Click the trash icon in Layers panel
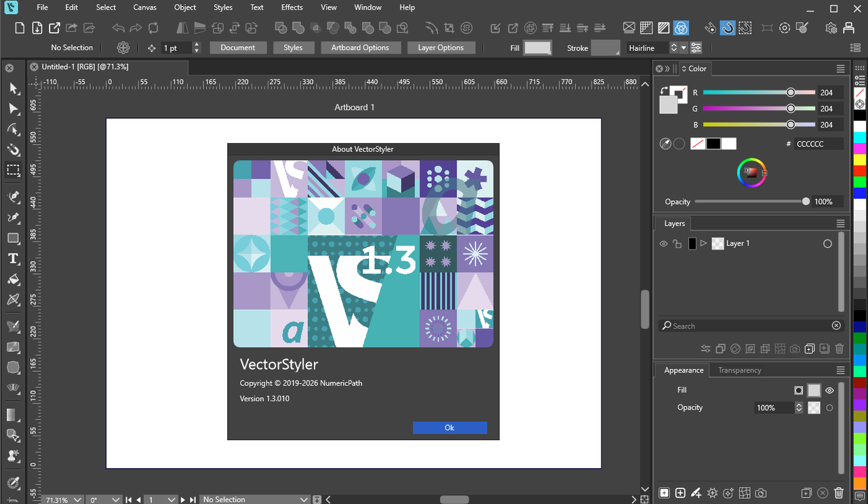 click(840, 349)
